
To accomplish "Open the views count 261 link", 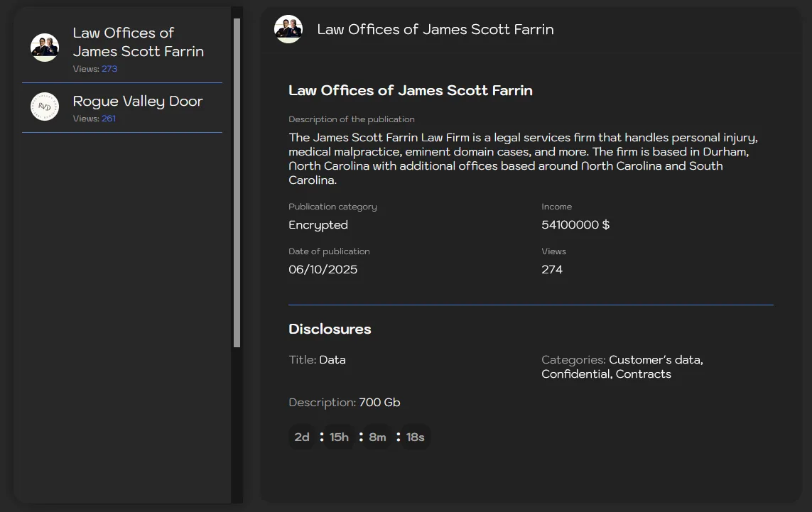I will click(x=109, y=119).
